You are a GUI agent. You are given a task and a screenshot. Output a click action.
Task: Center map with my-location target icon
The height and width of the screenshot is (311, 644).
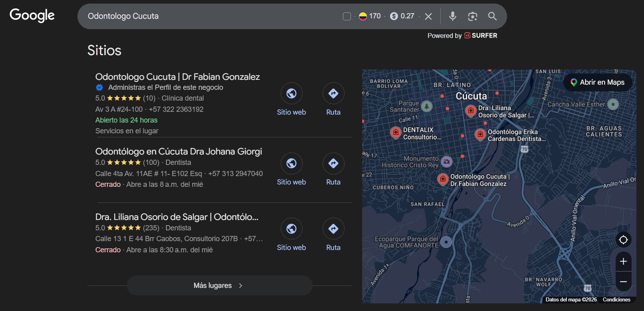pyautogui.click(x=623, y=240)
